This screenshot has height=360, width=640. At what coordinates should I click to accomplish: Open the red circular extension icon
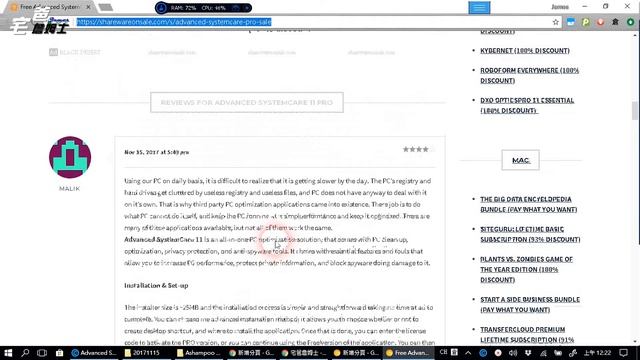600,22
